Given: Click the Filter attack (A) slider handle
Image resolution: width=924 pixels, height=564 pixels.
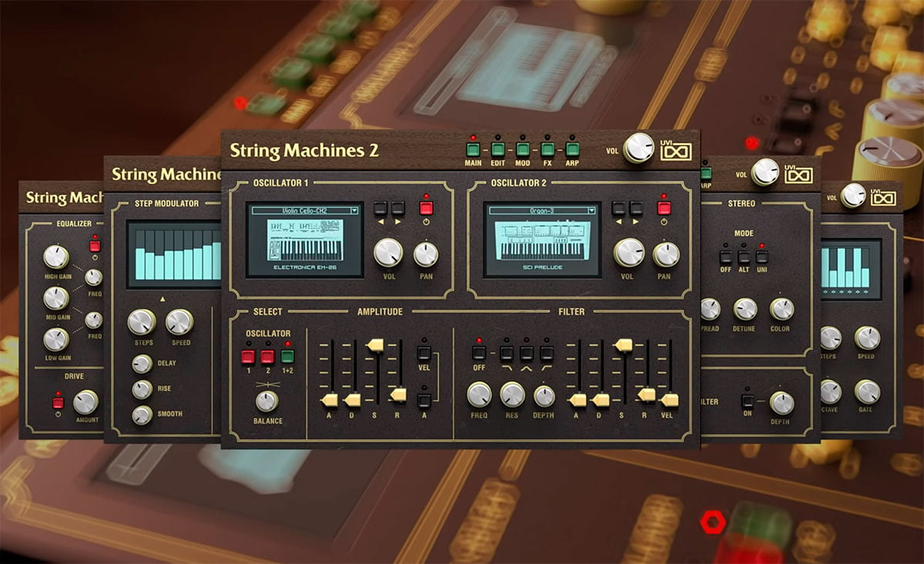Looking at the screenshot, I should pos(577,399).
